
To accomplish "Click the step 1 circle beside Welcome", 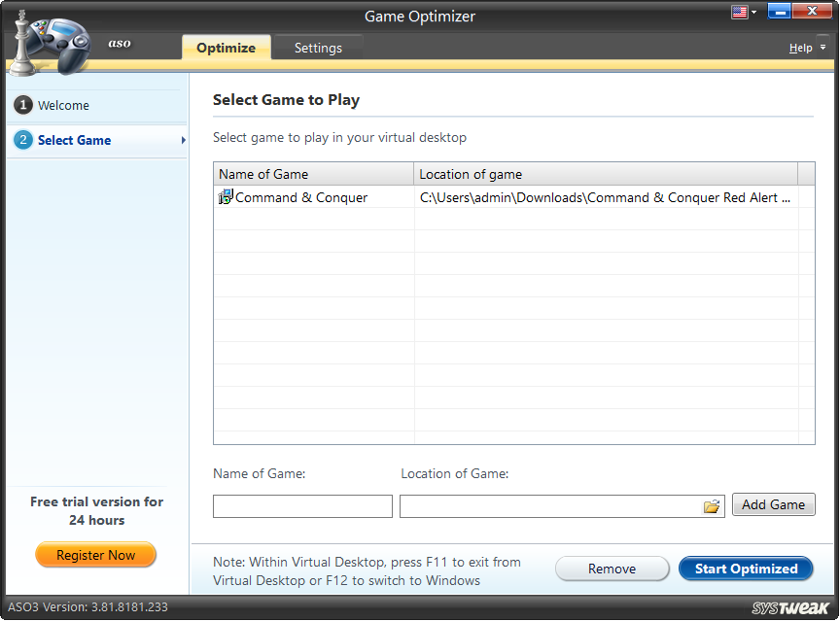I will [22, 104].
